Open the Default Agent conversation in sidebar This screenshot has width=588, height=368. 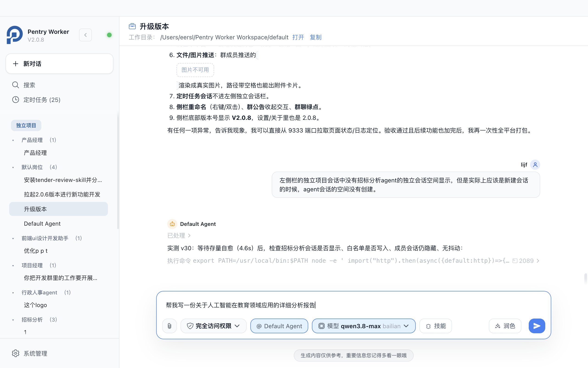59,224
